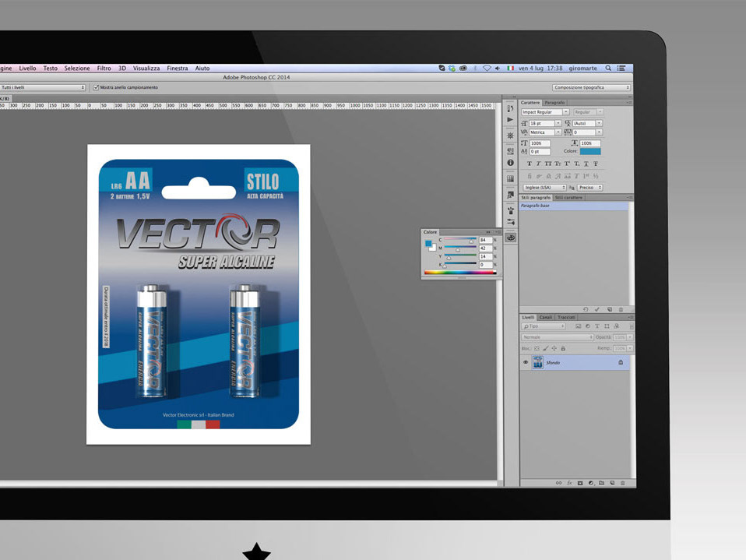Click Creative Cloud icon in menu bar

[463, 69]
